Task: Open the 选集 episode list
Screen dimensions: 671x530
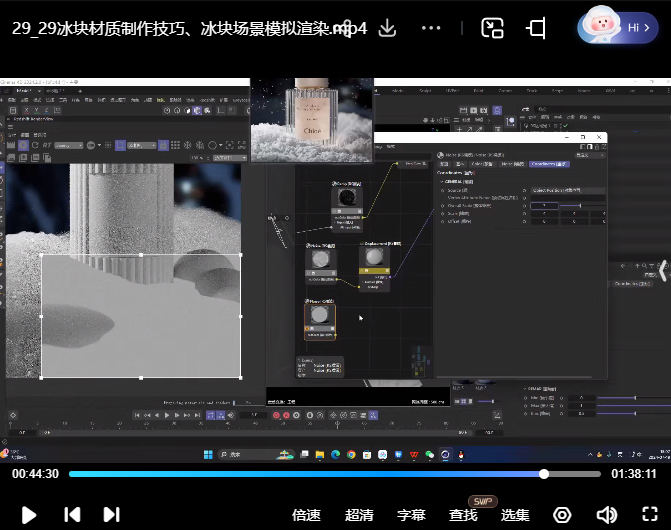Action: pos(515,515)
